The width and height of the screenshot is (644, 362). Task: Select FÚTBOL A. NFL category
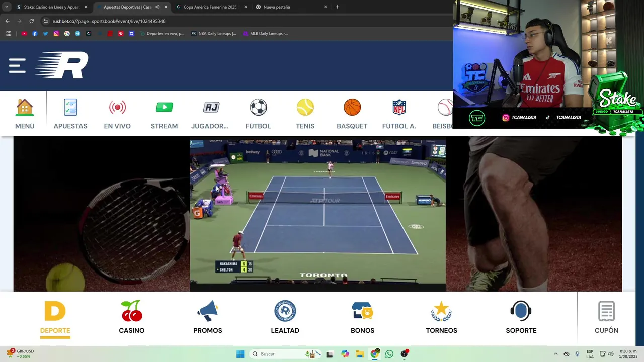click(x=399, y=114)
